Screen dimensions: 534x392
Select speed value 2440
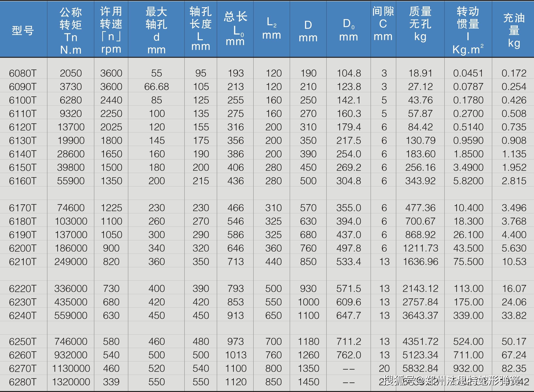tap(111, 100)
